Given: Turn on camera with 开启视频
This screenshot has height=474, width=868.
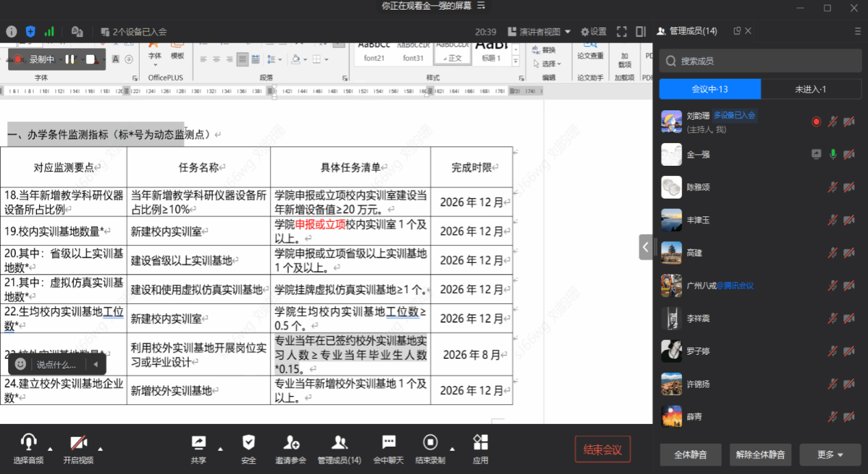Looking at the screenshot, I should click(79, 442).
